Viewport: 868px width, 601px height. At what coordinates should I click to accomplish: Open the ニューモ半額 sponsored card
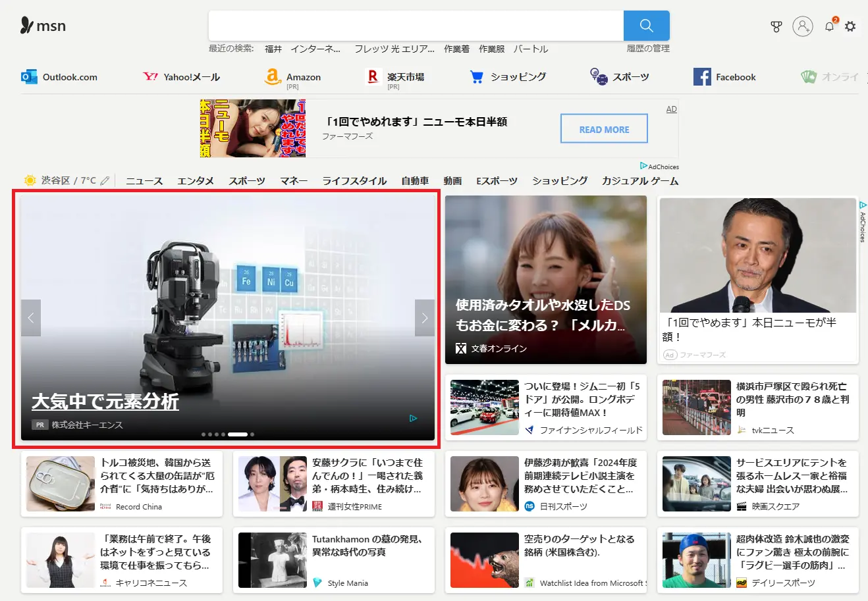(758, 280)
